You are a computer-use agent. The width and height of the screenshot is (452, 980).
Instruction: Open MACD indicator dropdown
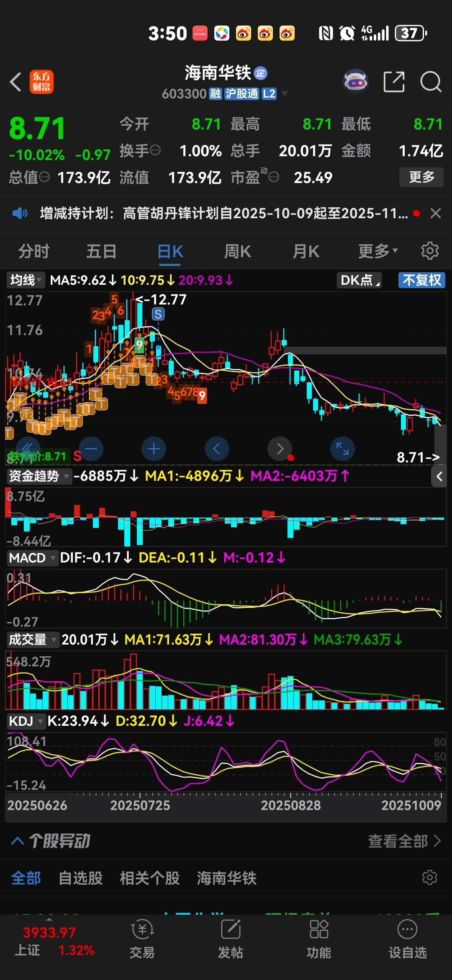tap(32, 558)
